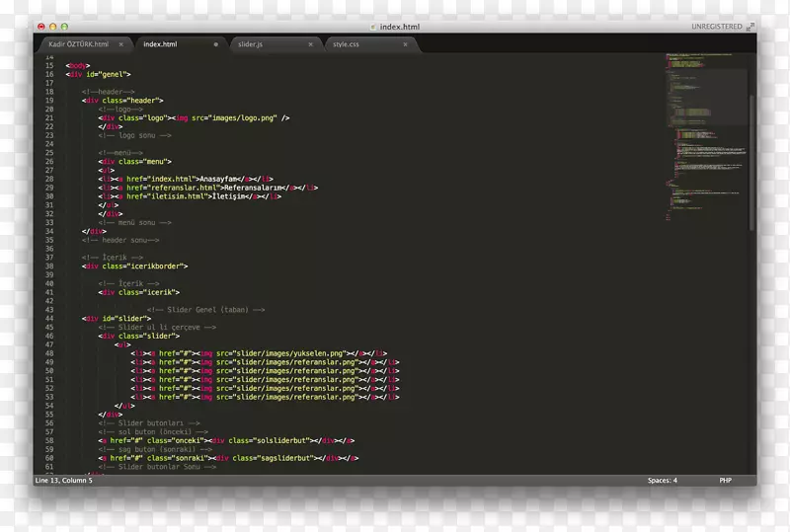Screen dimensions: 790x532
Task: Click the unsaved dot on index.html tab
Action: (x=216, y=44)
